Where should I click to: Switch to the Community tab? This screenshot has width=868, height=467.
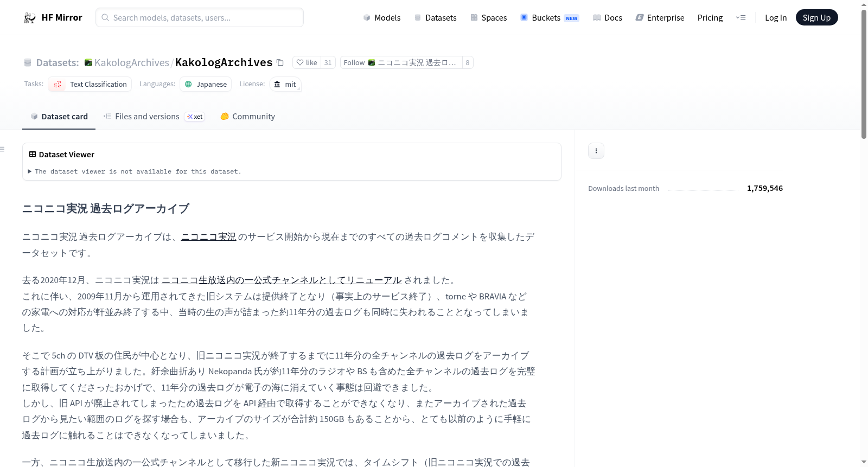(x=247, y=117)
